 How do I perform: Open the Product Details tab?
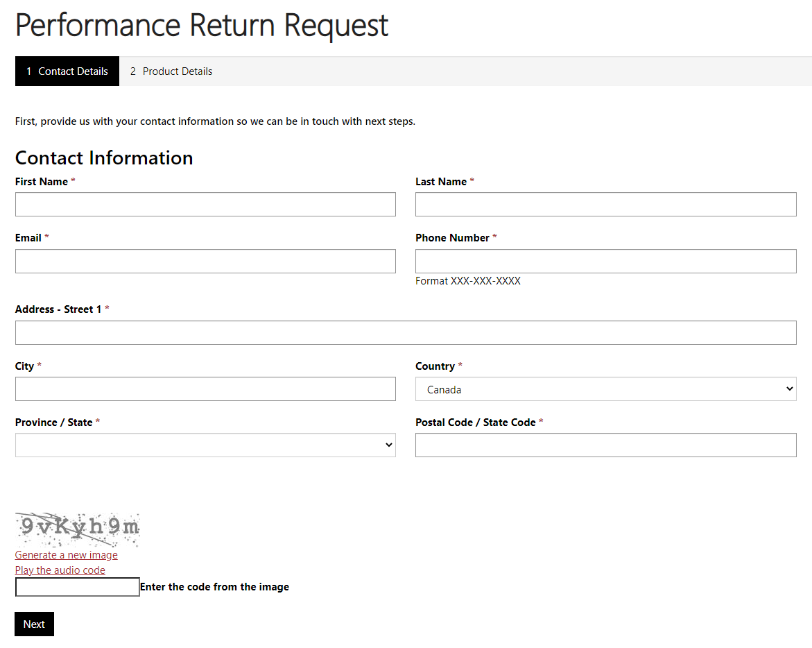[171, 71]
